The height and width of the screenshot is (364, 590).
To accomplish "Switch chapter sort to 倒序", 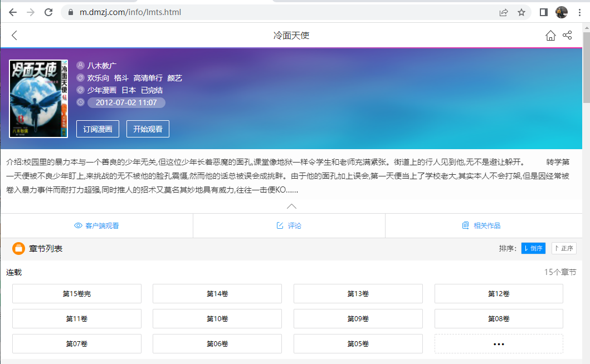I will pyautogui.click(x=533, y=248).
